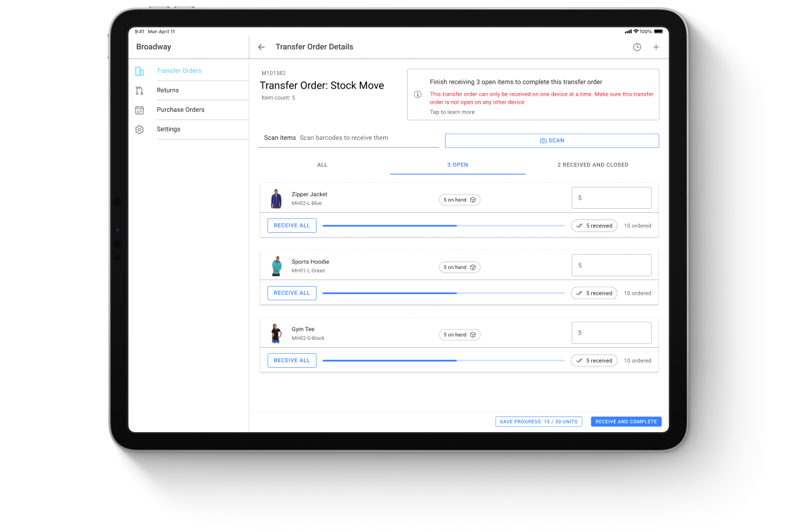Click the 'Transfer Order Details' title
This screenshot has height=532, width=798.
[315, 47]
